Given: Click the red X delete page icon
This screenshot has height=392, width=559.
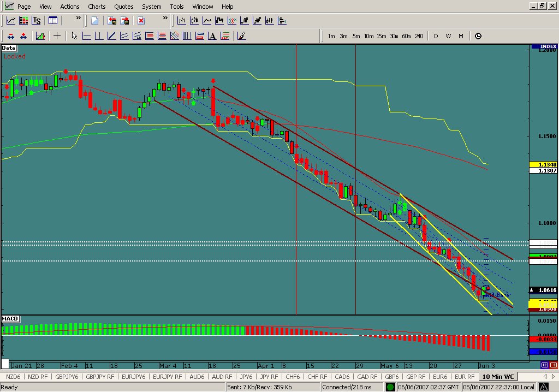Looking at the screenshot, I should point(141,21).
